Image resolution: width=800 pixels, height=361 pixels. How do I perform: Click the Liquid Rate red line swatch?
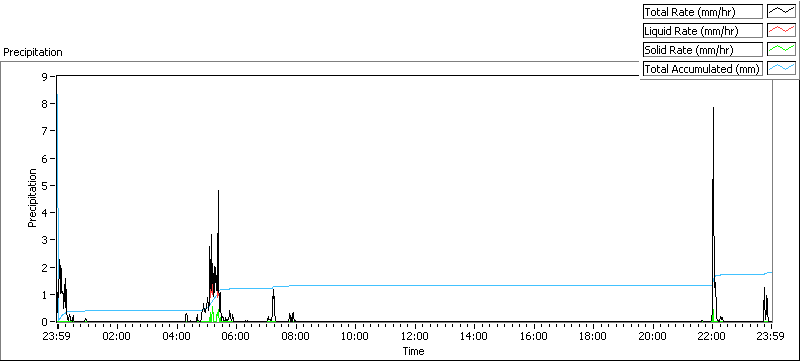click(781, 31)
